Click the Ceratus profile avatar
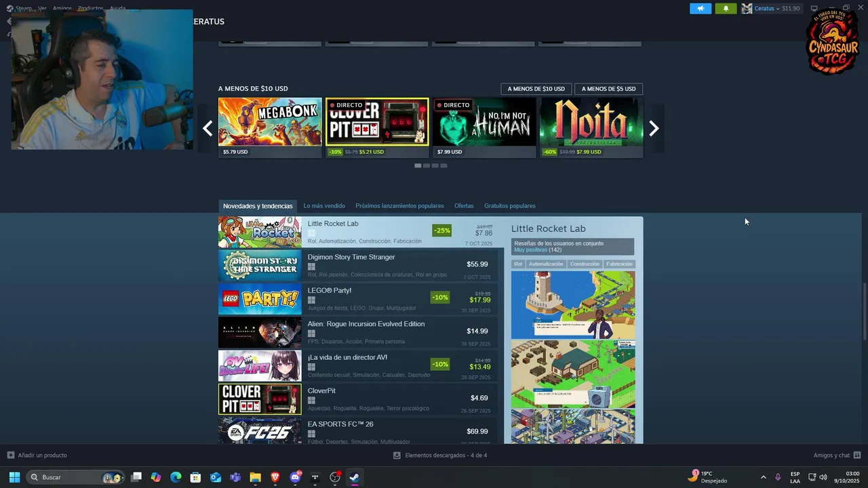868x488 pixels. tap(747, 8)
